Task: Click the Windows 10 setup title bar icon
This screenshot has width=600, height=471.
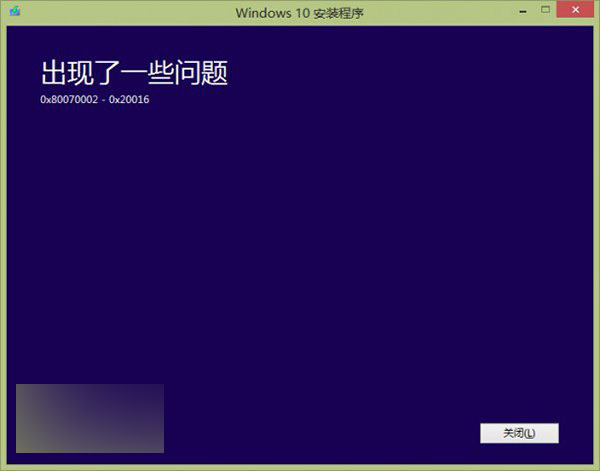Action: click(15, 11)
